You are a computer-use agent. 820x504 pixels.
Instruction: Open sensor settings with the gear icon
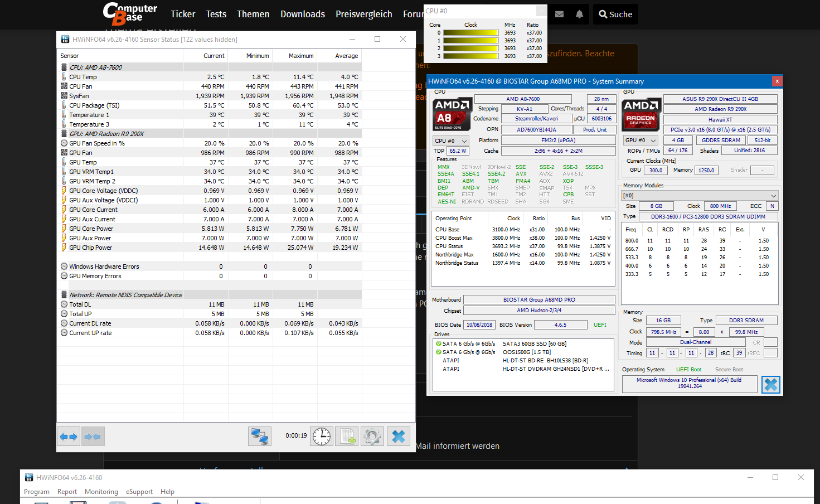click(373, 437)
